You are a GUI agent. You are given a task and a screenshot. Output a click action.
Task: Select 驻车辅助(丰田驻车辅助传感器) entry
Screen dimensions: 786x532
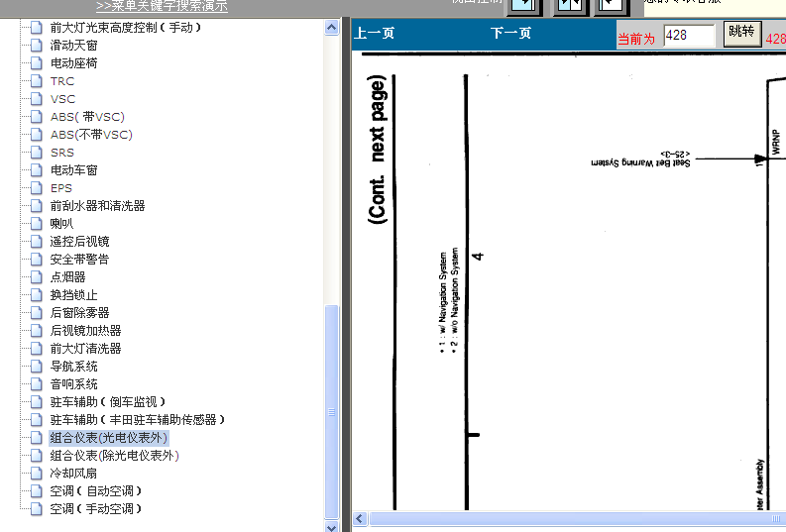coord(138,420)
